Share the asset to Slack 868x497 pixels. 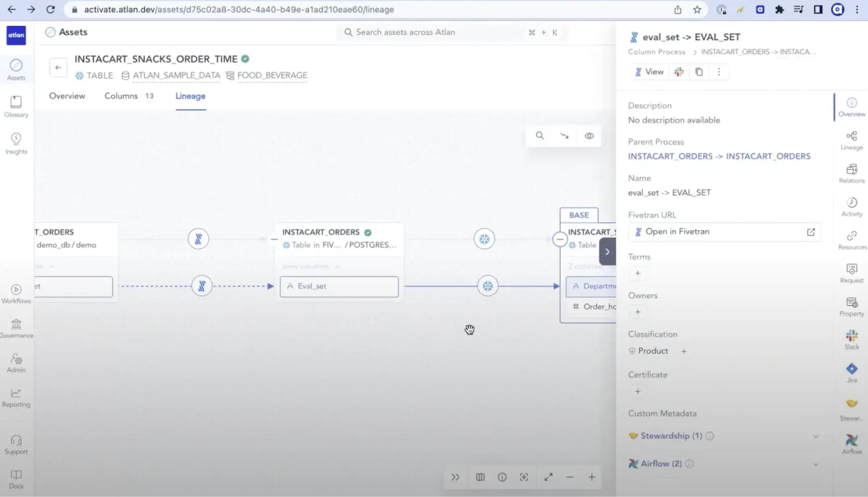point(679,72)
